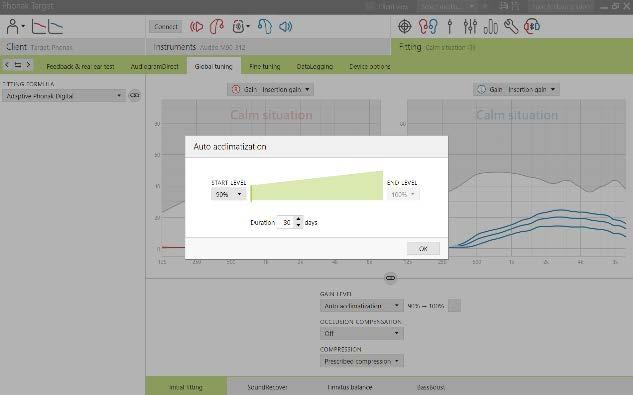633x395 pixels.
Task: Select the SoundRecover bottom tab
Action: (x=267, y=387)
